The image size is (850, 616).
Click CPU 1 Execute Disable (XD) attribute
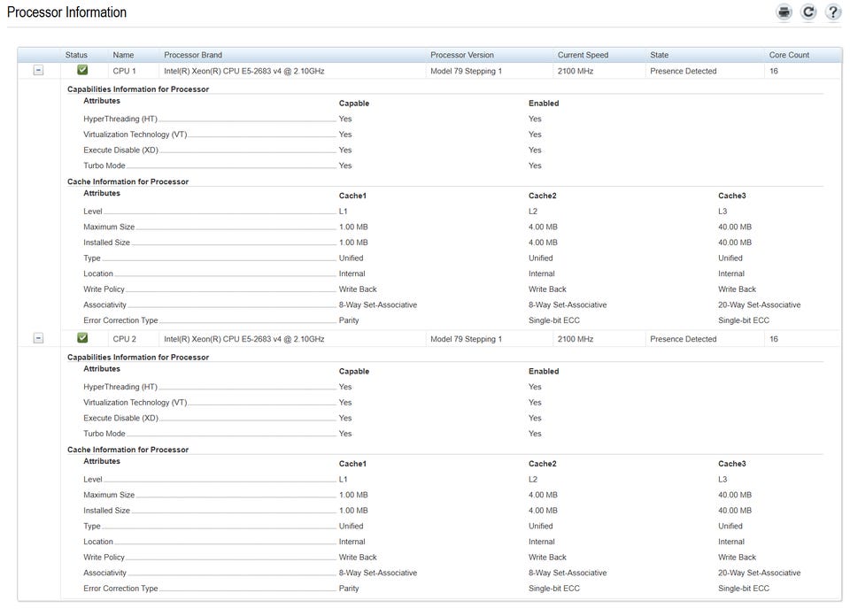[x=121, y=150]
